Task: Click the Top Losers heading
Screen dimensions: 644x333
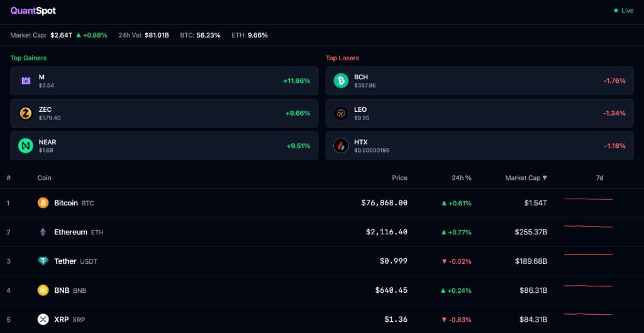Action: 342,58
